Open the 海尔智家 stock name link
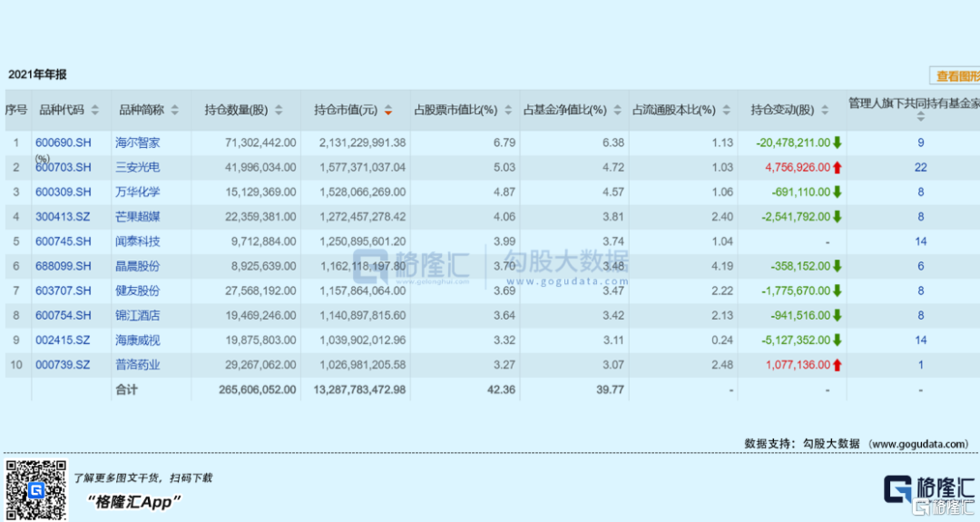Image resolution: width=980 pixels, height=522 pixels. point(138,143)
